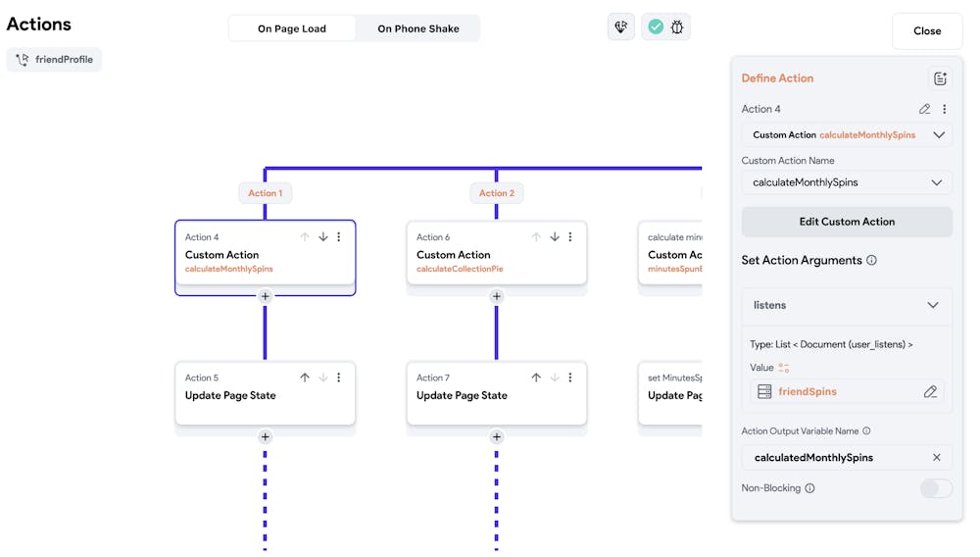Click the action flow pointer tool icon

[x=621, y=27]
